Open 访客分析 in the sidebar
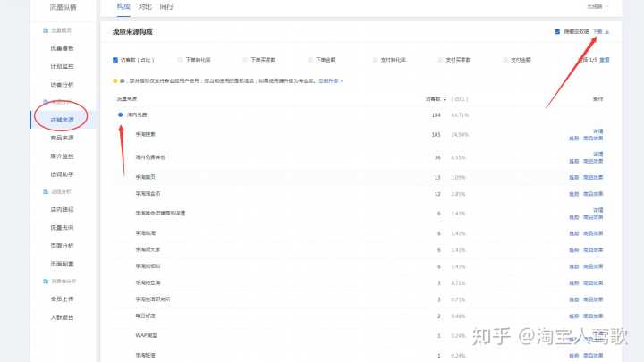 point(62,85)
